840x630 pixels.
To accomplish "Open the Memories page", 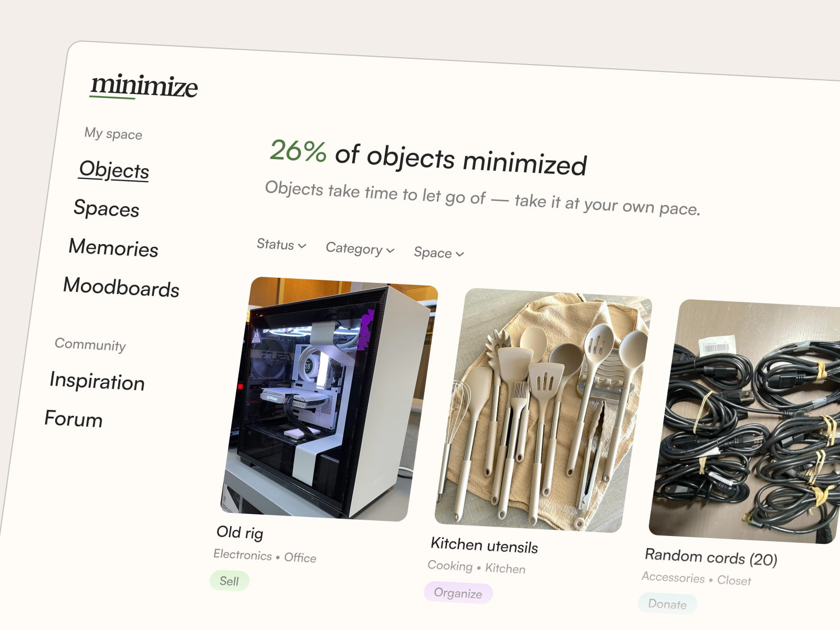I will point(113,249).
